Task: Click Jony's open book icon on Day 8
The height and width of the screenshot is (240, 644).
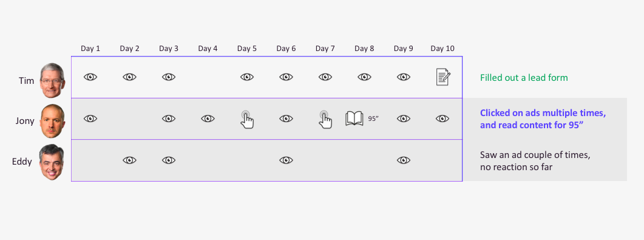Action: tap(354, 118)
